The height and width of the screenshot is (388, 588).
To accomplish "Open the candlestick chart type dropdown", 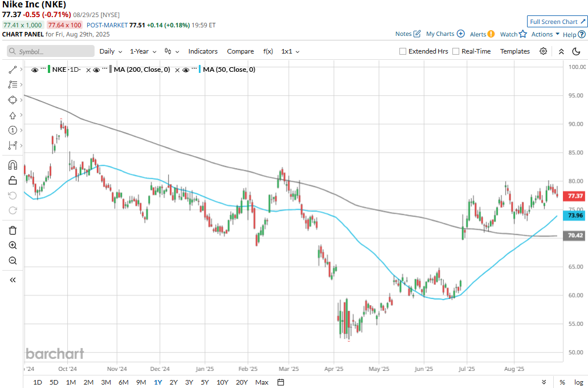I will point(171,51).
